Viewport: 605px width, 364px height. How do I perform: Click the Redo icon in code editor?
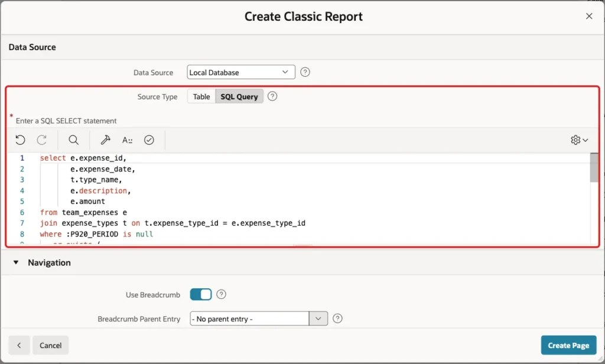[42, 139]
